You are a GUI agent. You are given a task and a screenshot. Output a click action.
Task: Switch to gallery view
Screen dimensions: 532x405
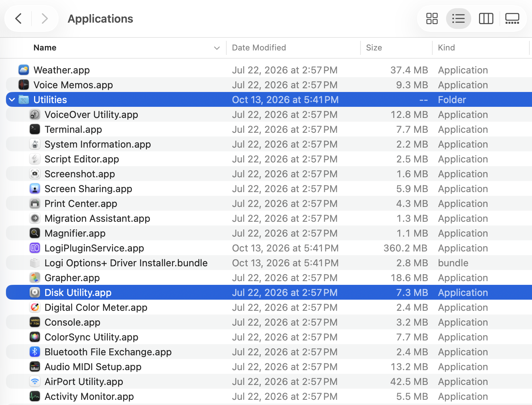coord(512,19)
